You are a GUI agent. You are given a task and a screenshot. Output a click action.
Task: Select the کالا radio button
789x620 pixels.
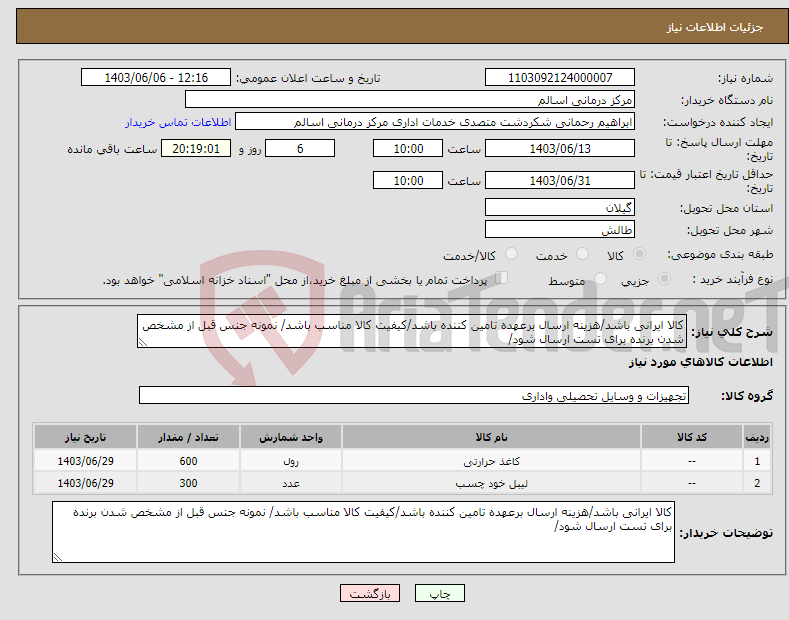639,254
